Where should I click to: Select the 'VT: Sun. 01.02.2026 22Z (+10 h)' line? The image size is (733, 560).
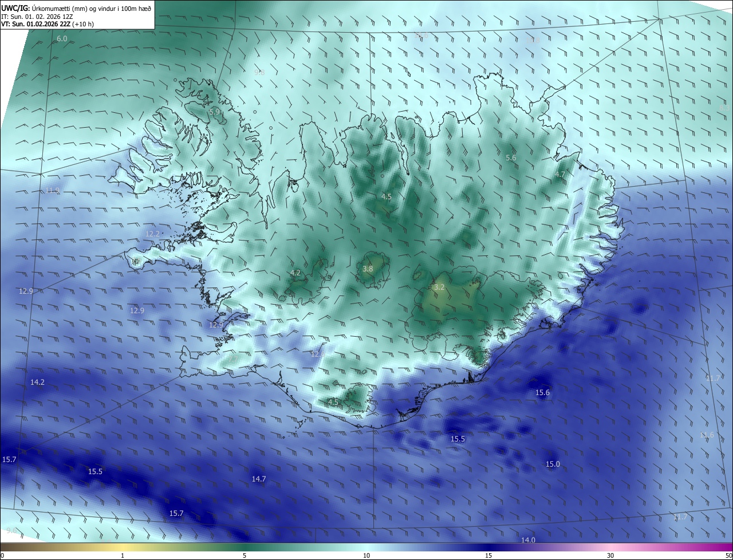point(48,24)
